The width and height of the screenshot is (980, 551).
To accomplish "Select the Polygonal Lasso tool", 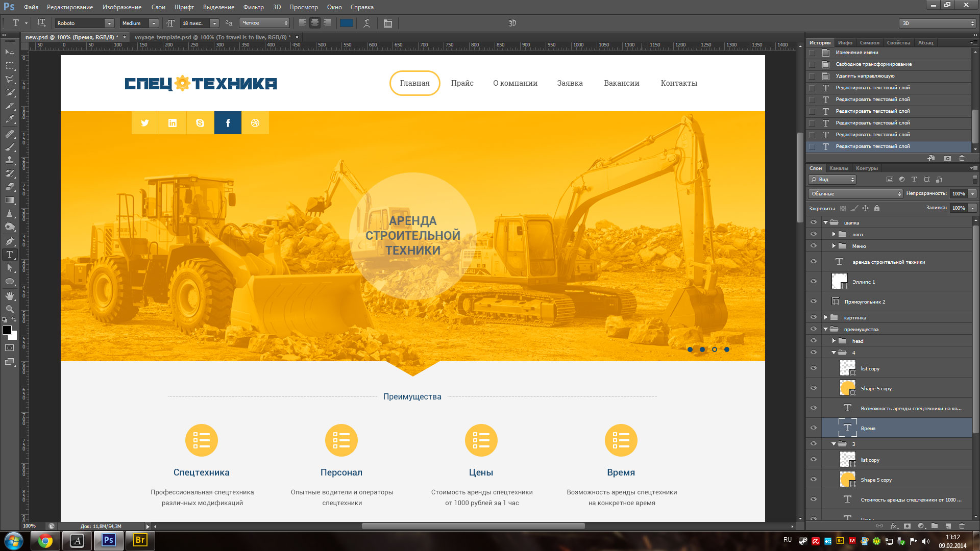I will tap(9, 79).
